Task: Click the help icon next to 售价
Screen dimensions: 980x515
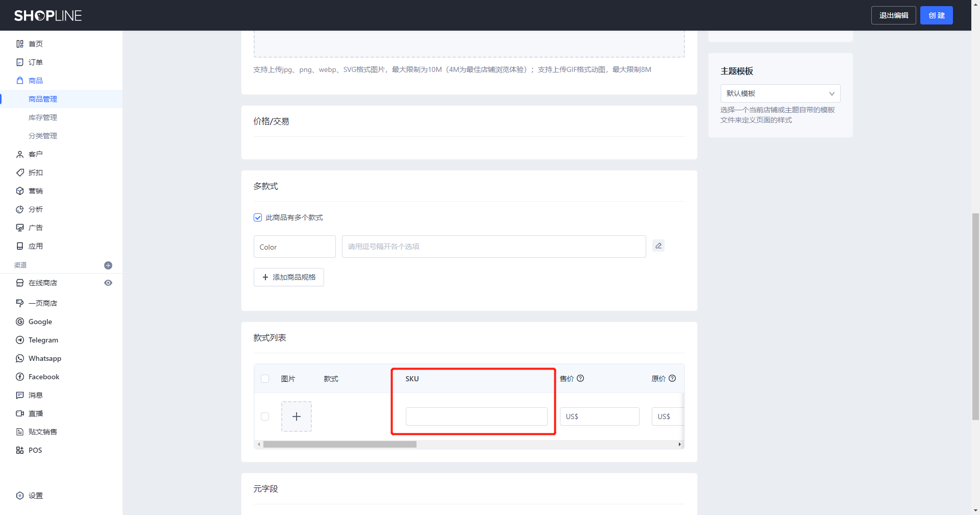Action: click(x=580, y=379)
